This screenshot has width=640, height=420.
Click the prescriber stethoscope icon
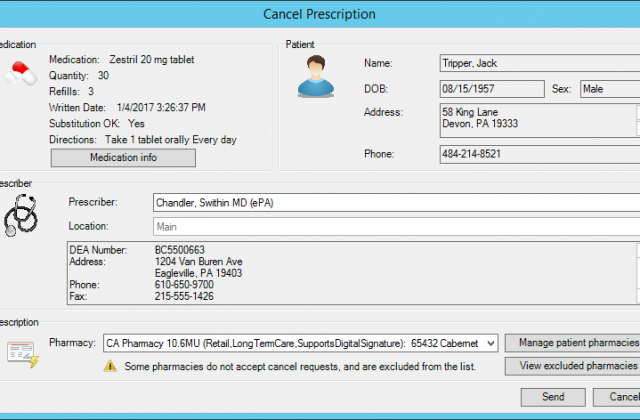pyautogui.click(x=23, y=213)
